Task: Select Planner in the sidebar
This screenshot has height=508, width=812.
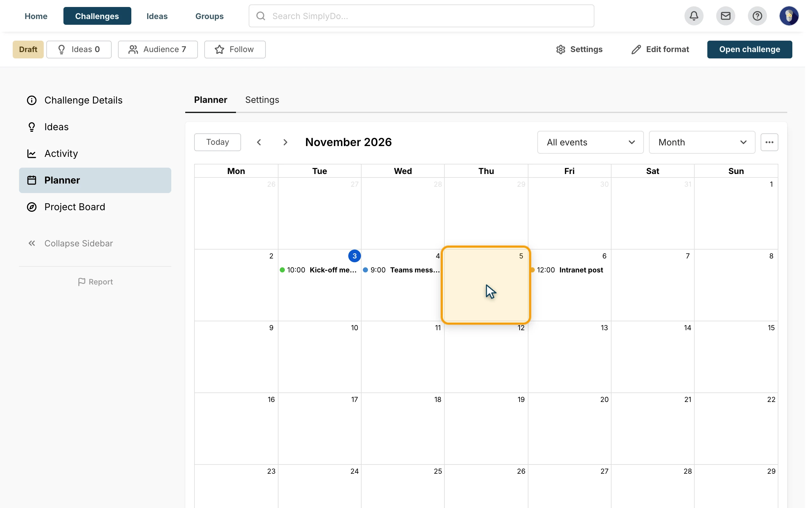Action: (x=95, y=180)
